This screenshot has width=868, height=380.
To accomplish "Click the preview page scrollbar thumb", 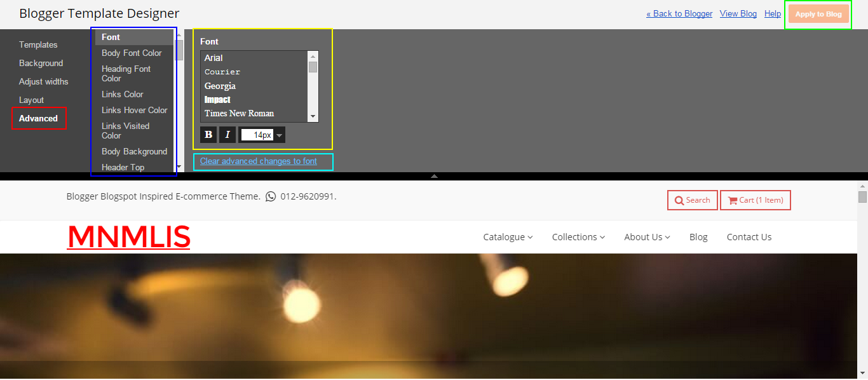I will point(862,197).
